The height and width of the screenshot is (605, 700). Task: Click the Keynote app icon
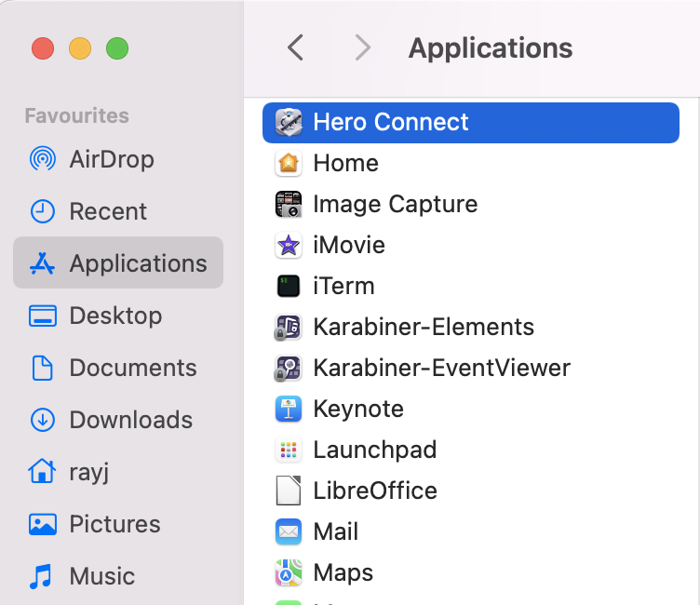click(289, 409)
